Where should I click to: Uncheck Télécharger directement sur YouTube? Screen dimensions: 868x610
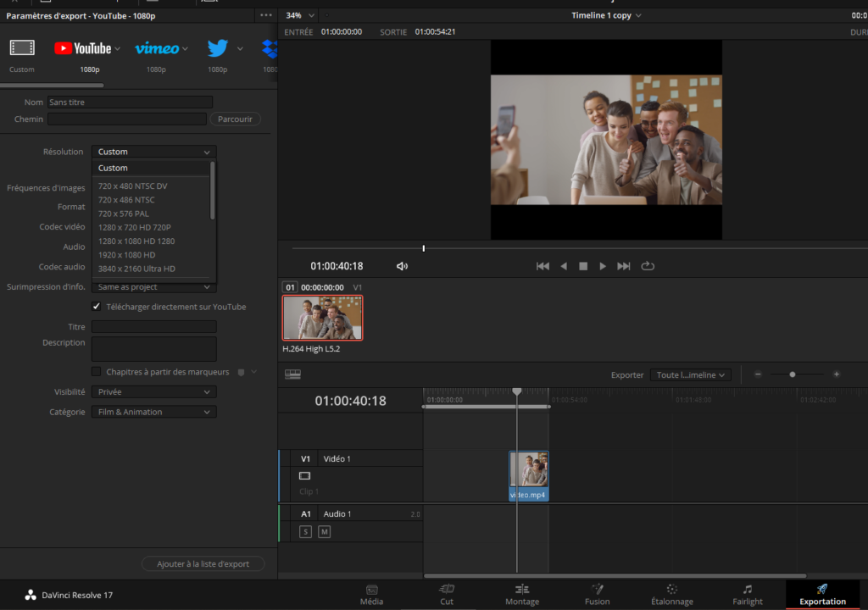tap(97, 307)
